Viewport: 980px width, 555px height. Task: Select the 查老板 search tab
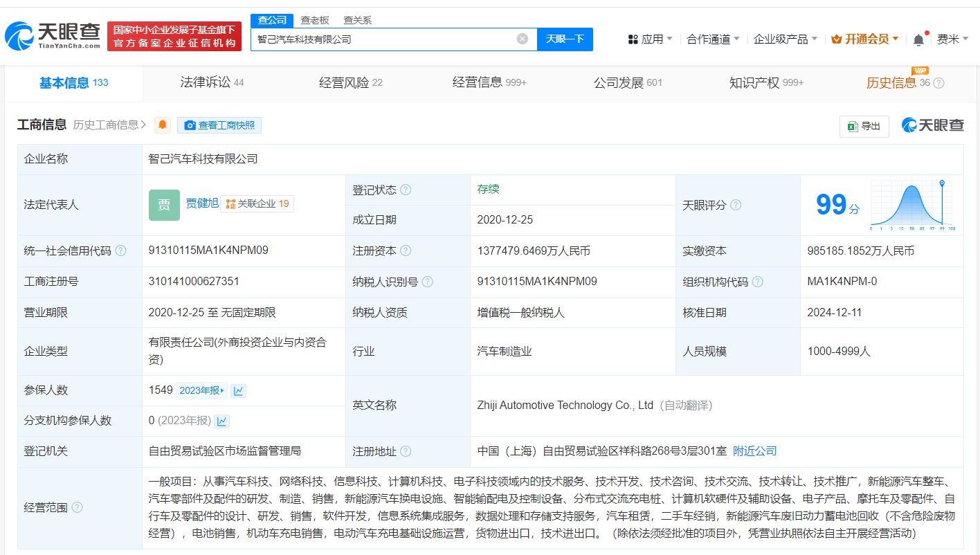tap(315, 20)
